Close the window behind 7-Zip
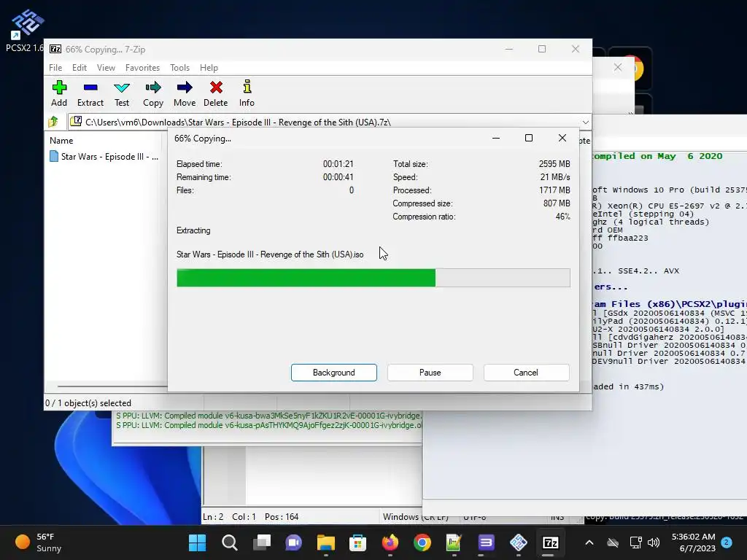Viewport: 747px width, 560px height. tap(618, 67)
